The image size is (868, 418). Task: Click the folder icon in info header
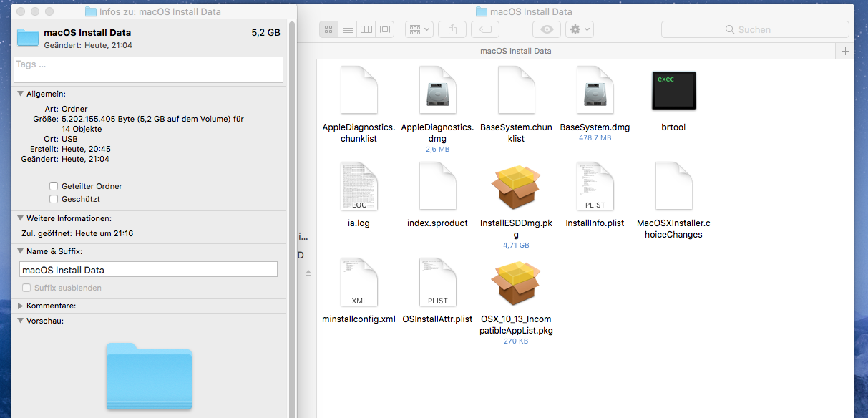28,38
